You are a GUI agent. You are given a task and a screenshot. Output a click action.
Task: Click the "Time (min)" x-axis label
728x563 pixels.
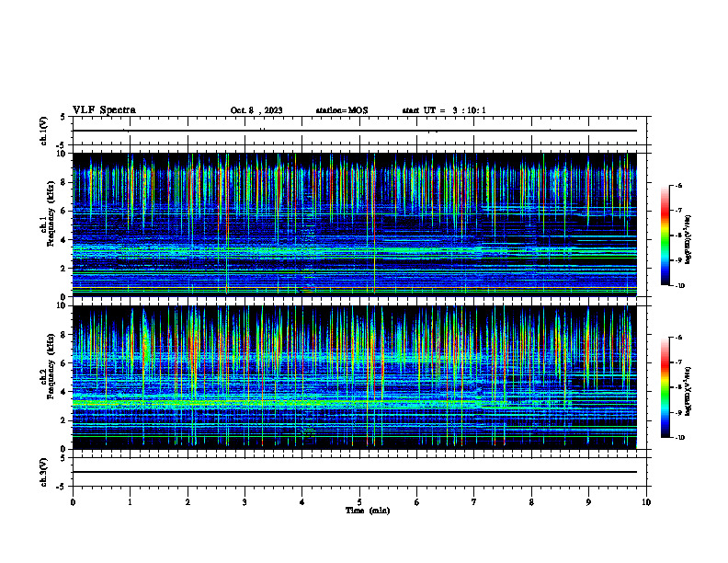click(x=368, y=511)
